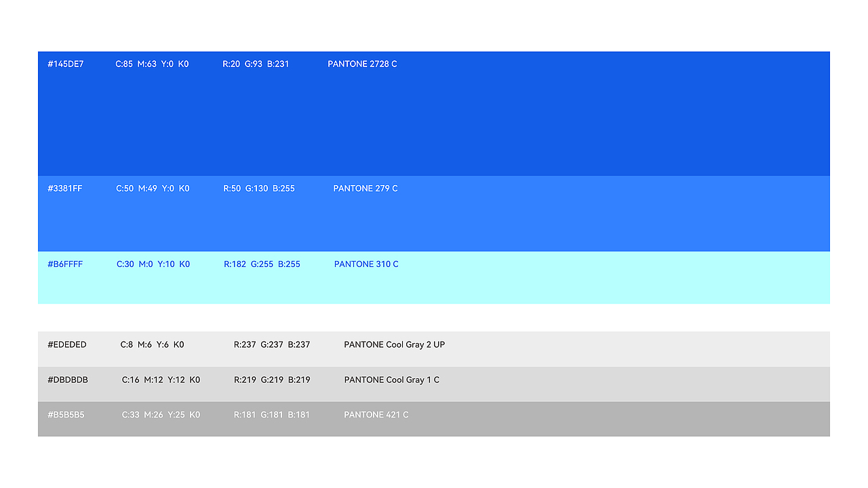Select the CMYK value C:33 M:26 Y:25 K0

[161, 415]
